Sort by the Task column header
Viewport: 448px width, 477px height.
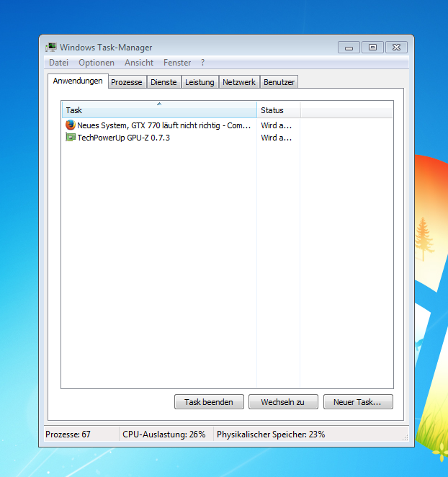coord(159,110)
